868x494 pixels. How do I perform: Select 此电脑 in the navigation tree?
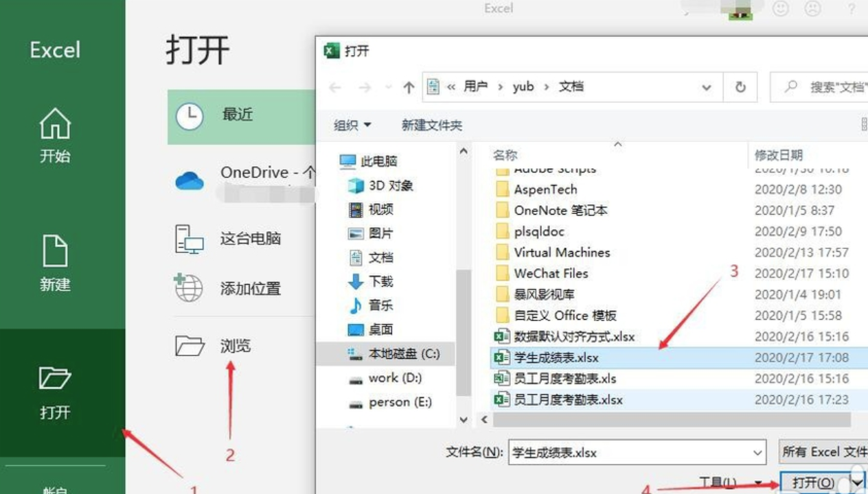click(369, 161)
